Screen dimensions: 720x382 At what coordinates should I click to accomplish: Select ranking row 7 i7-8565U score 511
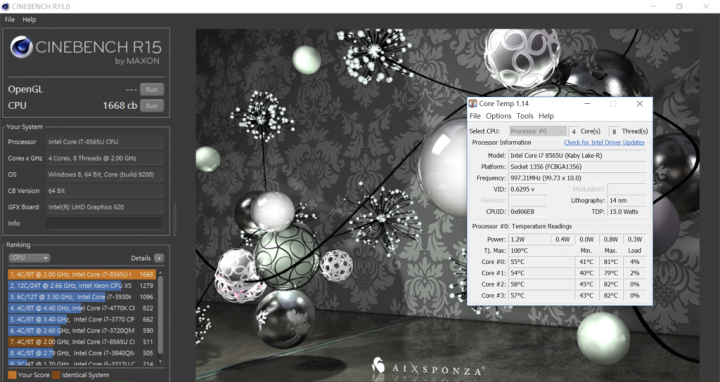pos(82,342)
